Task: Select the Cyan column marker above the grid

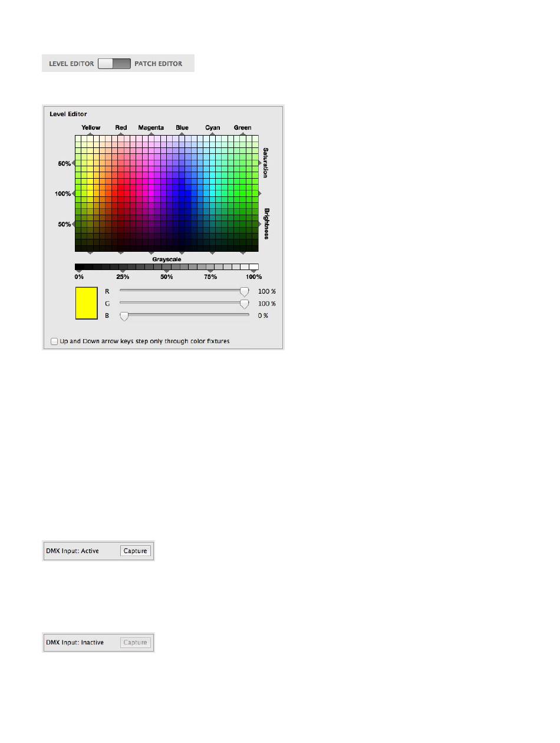Action: (x=213, y=134)
